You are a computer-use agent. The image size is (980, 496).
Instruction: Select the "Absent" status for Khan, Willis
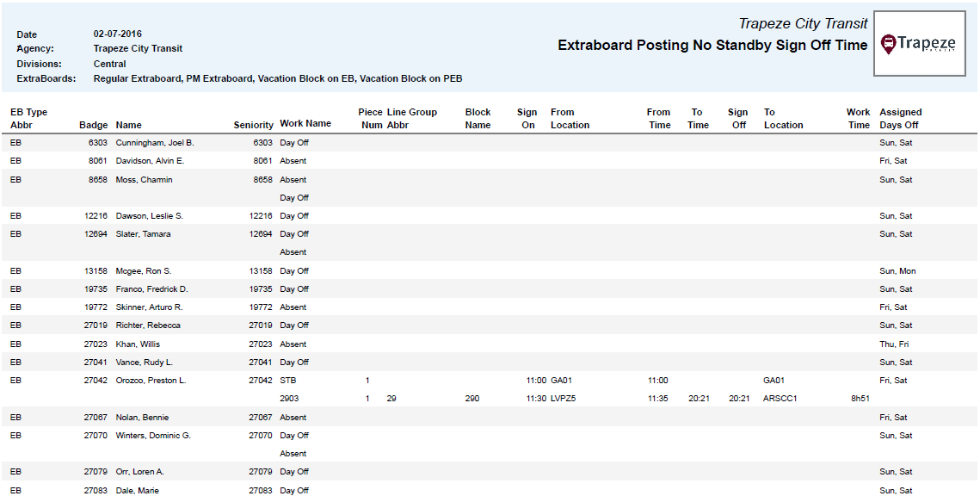tap(293, 344)
